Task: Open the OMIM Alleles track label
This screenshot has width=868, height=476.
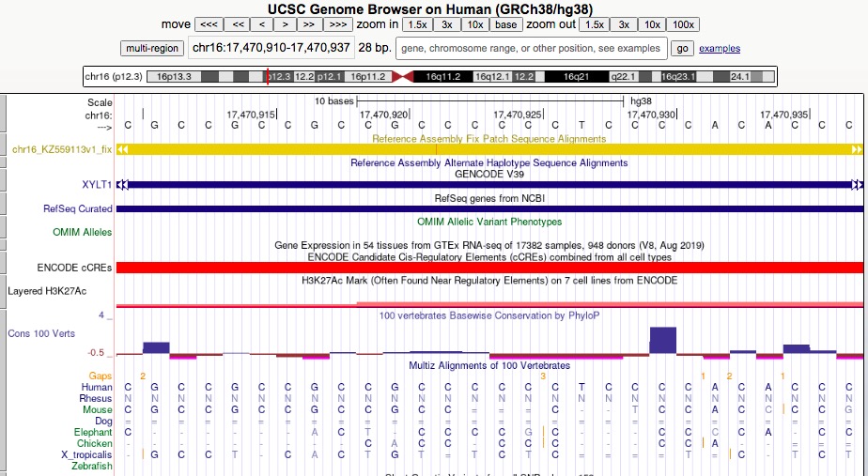Action: [82, 232]
